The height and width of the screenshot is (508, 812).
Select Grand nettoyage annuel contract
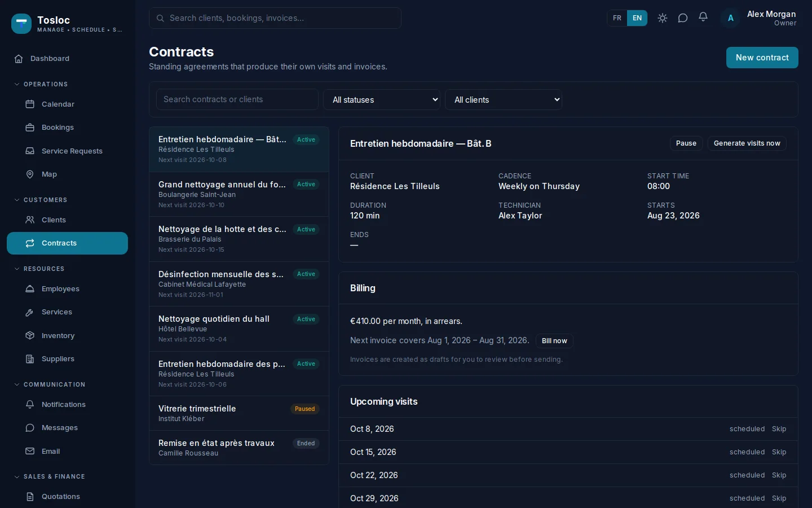(239, 194)
